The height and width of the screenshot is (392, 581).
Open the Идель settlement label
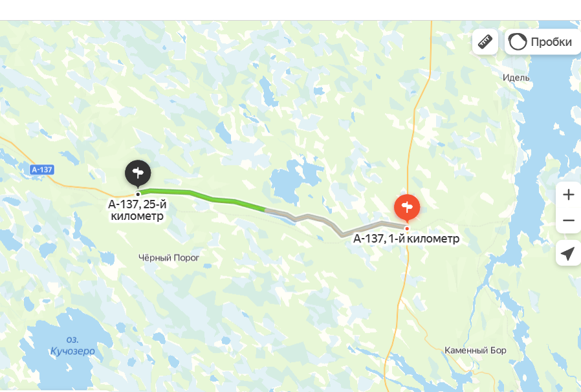(x=516, y=78)
